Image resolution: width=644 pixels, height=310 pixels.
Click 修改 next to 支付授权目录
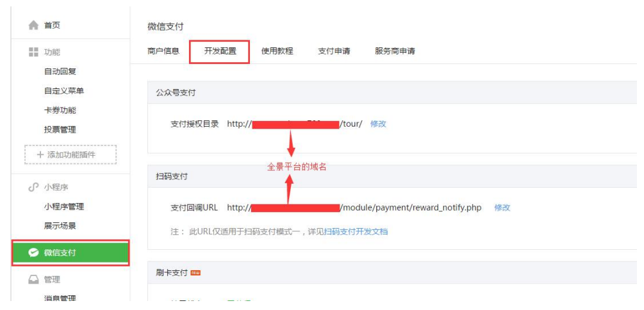pos(378,124)
